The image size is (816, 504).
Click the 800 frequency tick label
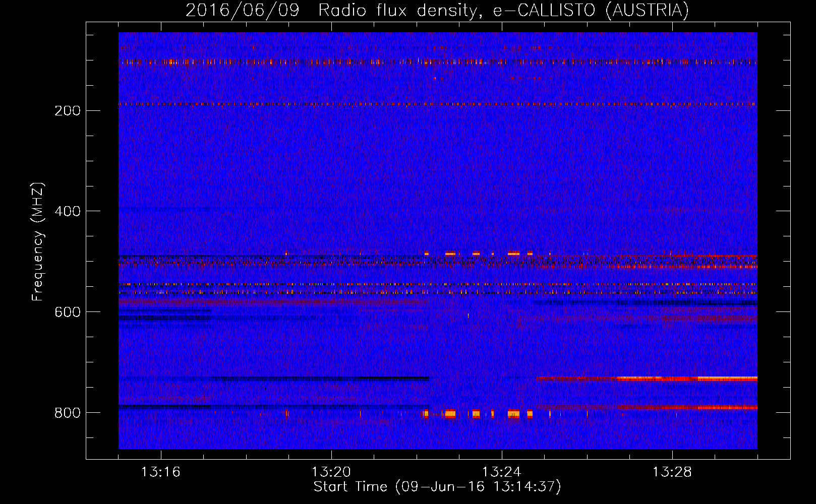coord(67,413)
